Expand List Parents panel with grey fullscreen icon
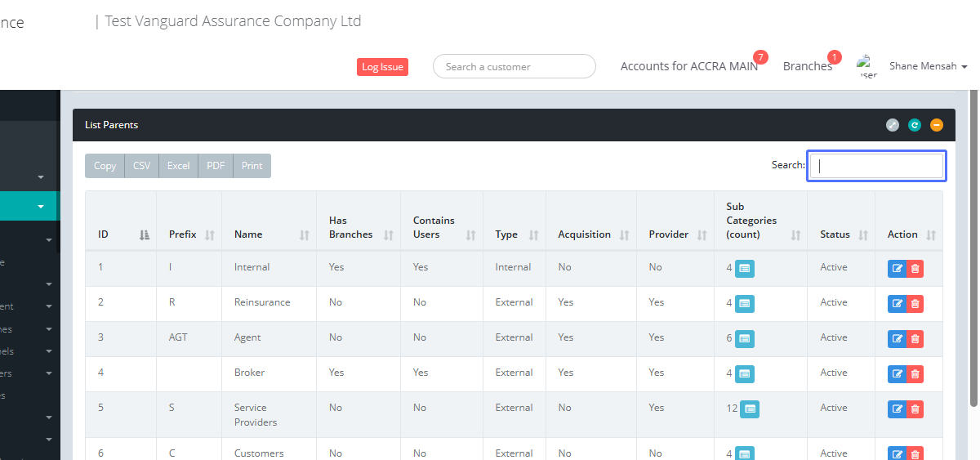 (x=893, y=125)
